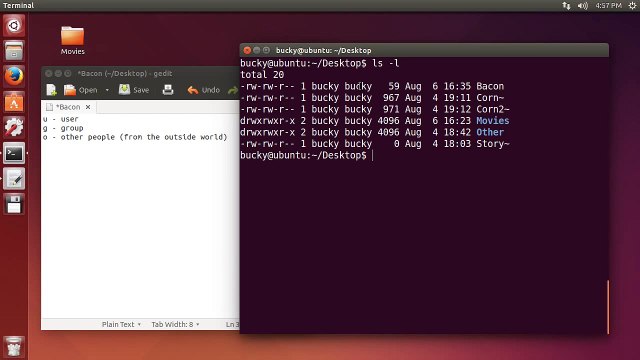
Task: Click the 4:57 PM clock indicator
Action: [608, 5]
